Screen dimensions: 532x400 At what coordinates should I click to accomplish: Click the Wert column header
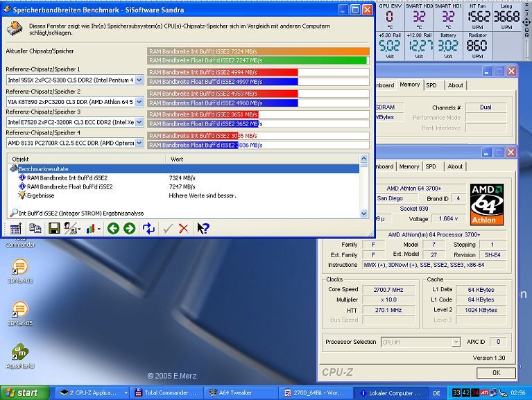[262, 159]
